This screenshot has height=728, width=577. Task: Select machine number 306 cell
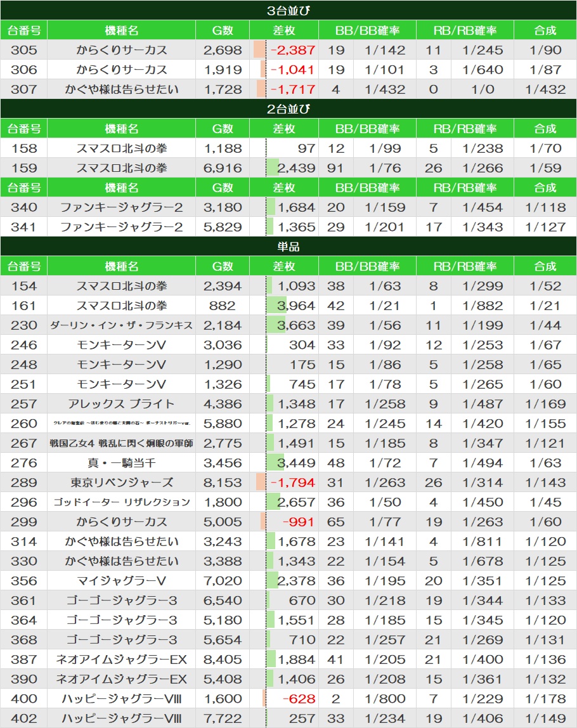pyautogui.click(x=24, y=70)
